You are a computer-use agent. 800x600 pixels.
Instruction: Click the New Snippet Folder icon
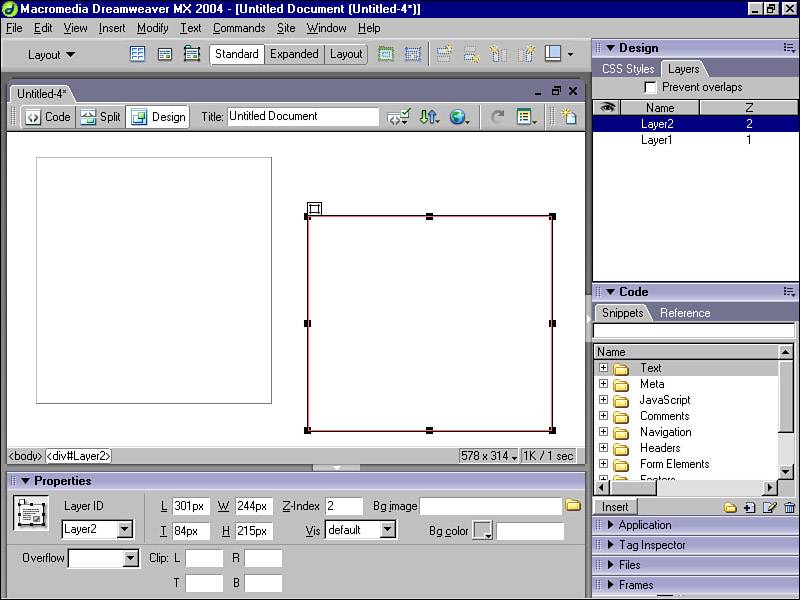[731, 507]
